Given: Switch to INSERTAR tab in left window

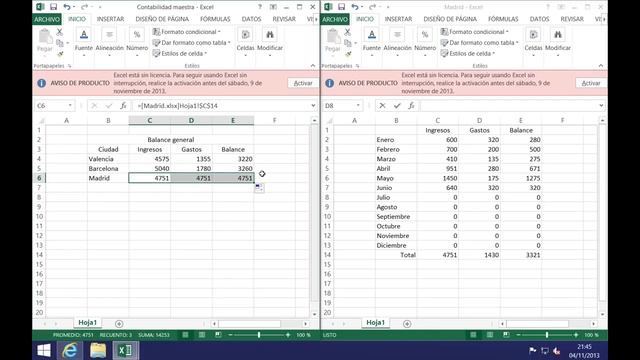Looking at the screenshot, I should [110, 19].
